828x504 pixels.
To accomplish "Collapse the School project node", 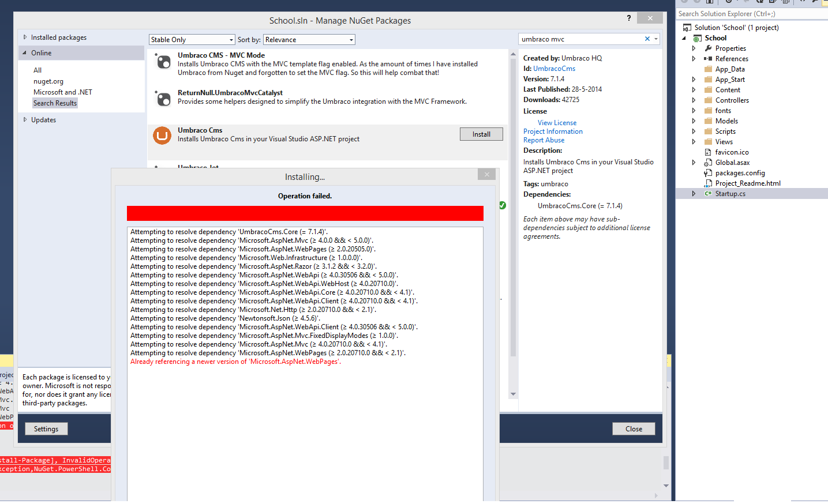I will click(684, 38).
